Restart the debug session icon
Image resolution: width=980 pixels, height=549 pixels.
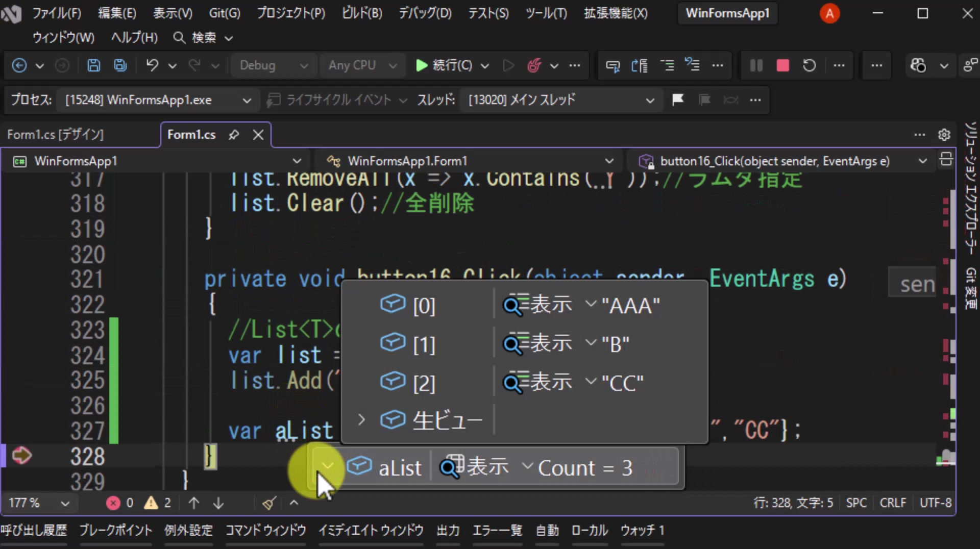pyautogui.click(x=809, y=65)
